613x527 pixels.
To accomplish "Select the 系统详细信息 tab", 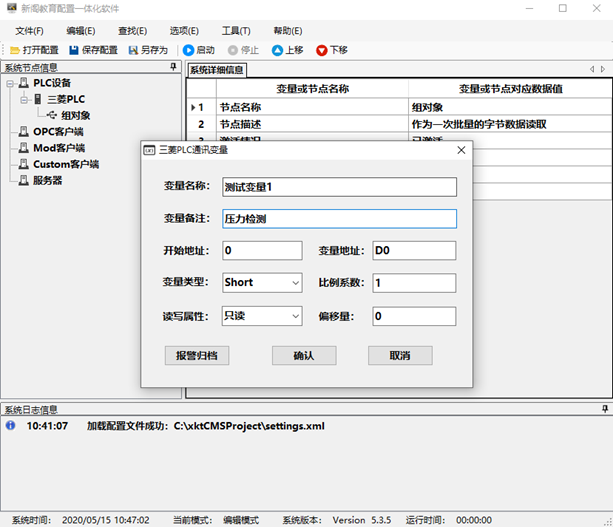I will (217, 70).
